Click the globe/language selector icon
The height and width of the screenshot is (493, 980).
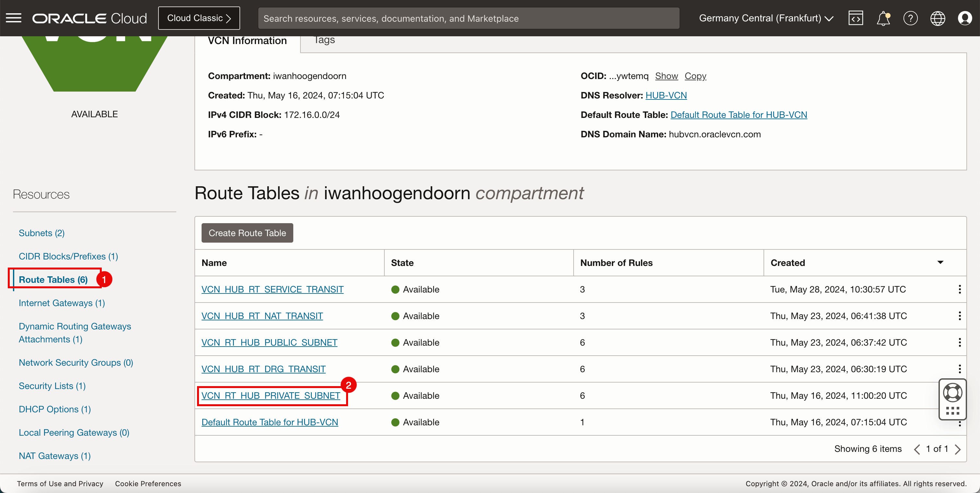939,18
